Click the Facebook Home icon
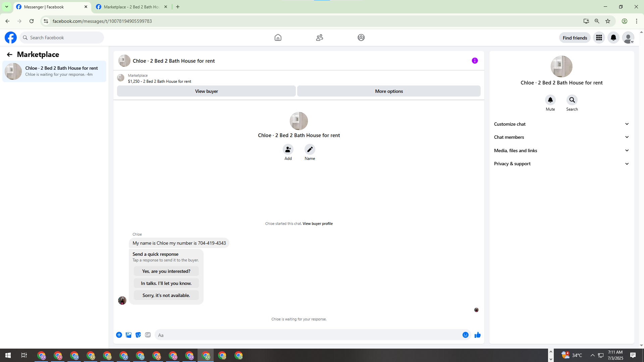This screenshot has height=362, width=644. [278, 38]
